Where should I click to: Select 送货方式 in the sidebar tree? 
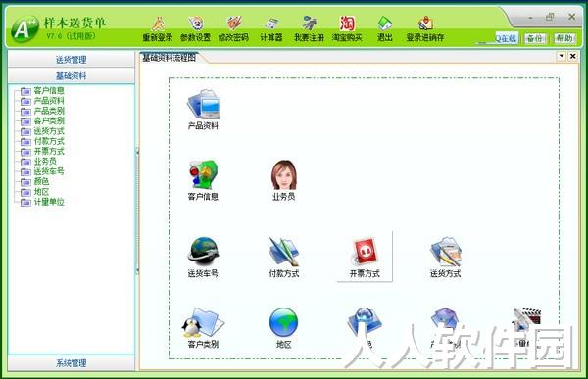49,131
